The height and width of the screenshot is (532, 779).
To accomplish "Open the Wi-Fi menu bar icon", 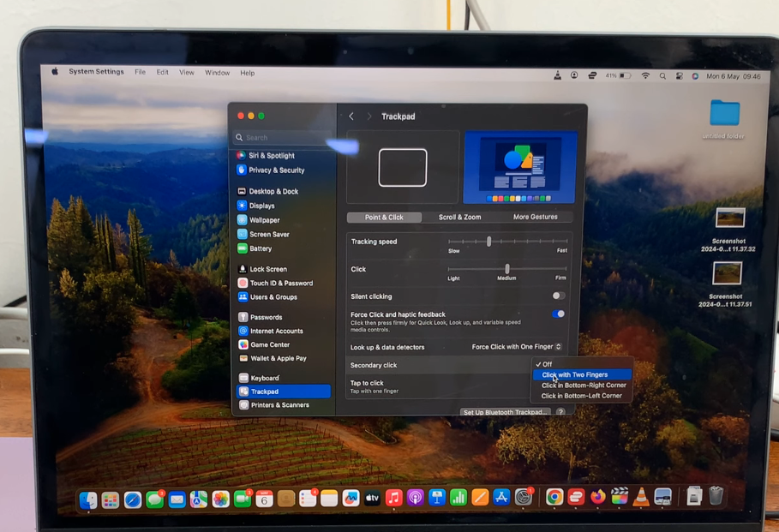I will [x=645, y=76].
